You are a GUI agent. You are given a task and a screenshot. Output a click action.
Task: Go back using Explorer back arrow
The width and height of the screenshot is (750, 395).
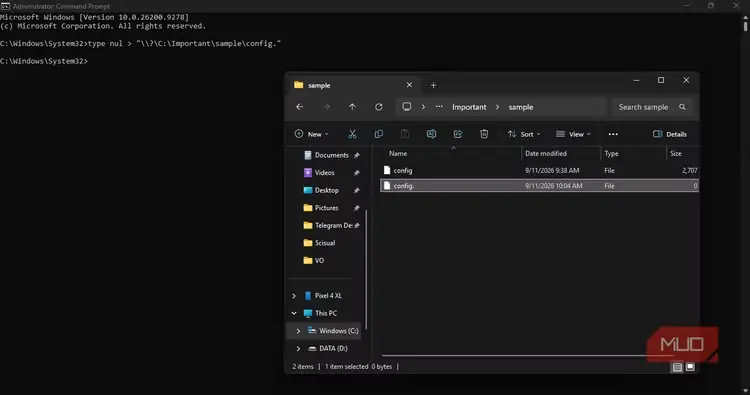(300, 107)
